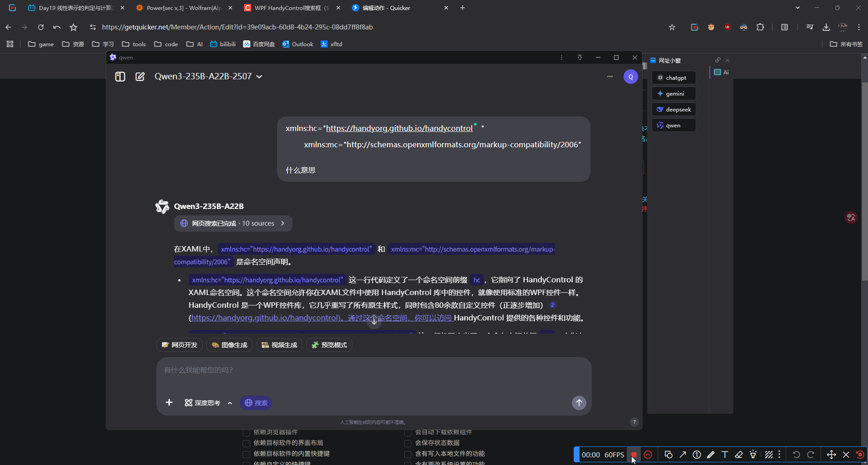
Task: Open a new browser tab
Action: [463, 8]
